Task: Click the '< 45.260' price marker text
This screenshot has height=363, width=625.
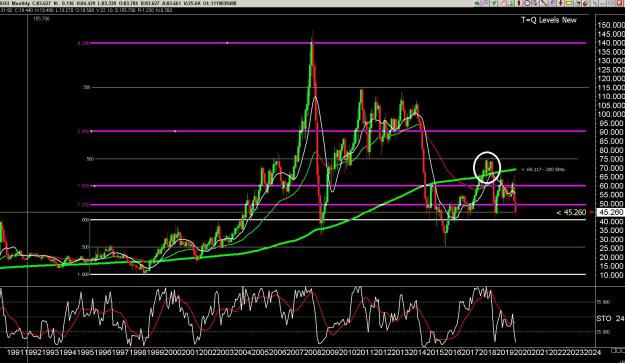Action: (571, 212)
